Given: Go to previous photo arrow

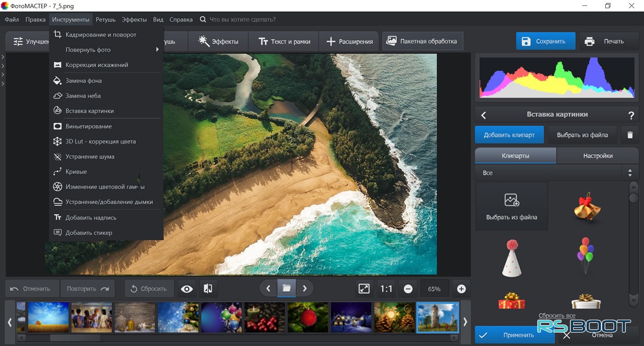Looking at the screenshot, I should [268, 289].
